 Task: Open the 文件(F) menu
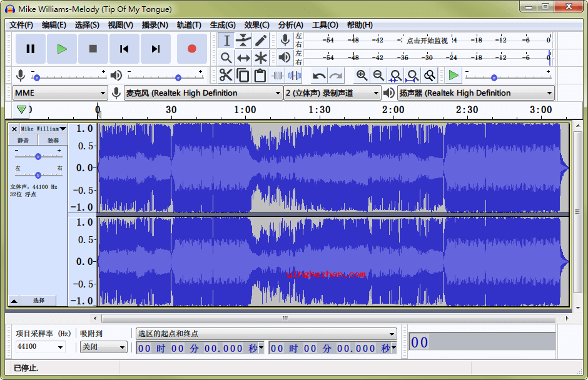click(21, 25)
